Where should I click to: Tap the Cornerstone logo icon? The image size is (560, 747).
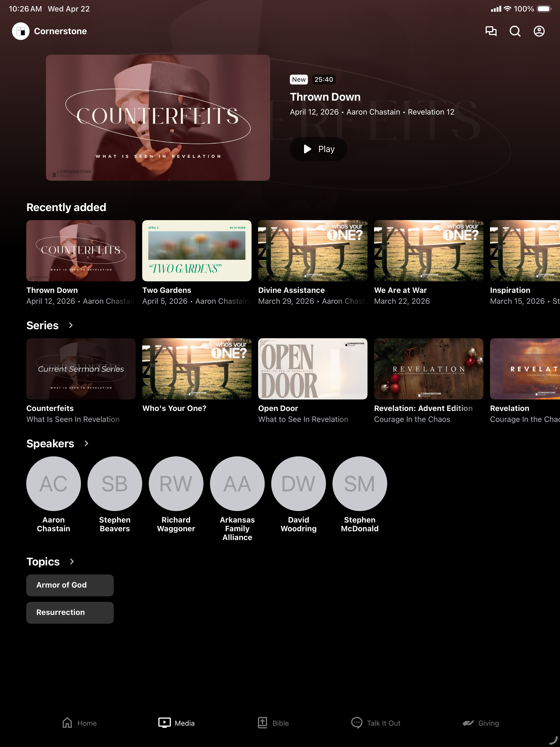[x=21, y=31]
